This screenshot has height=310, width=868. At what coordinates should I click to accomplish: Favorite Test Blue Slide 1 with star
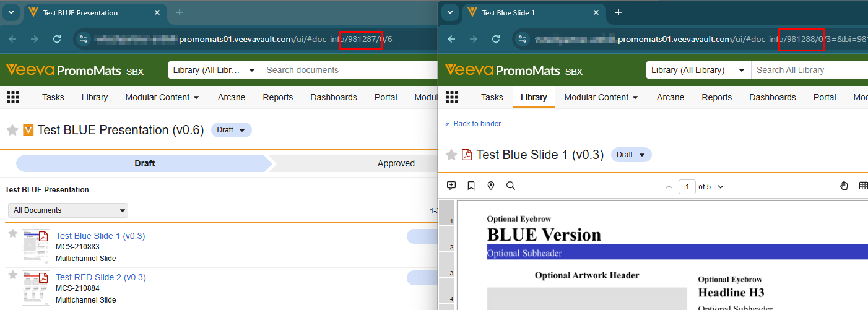[x=12, y=234]
